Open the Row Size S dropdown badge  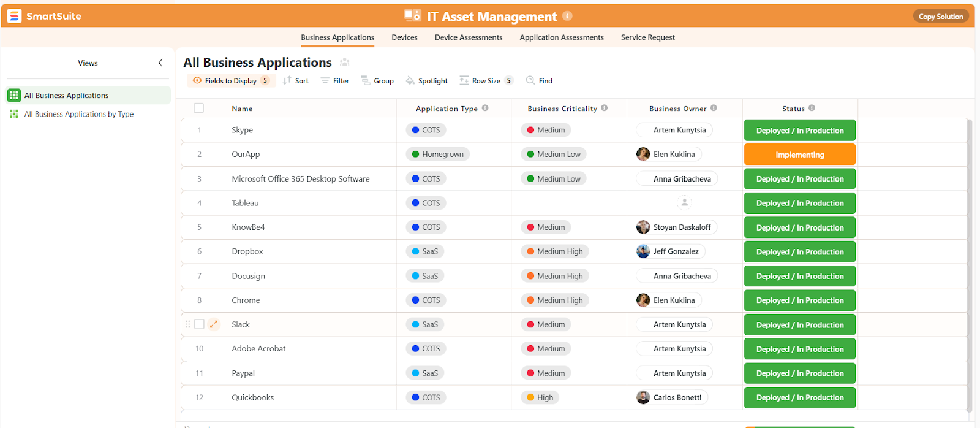click(x=508, y=80)
